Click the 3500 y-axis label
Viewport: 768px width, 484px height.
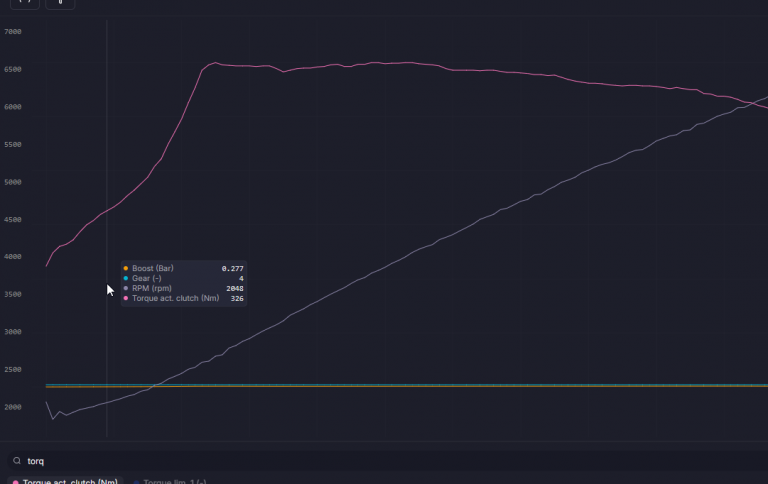pos(13,294)
